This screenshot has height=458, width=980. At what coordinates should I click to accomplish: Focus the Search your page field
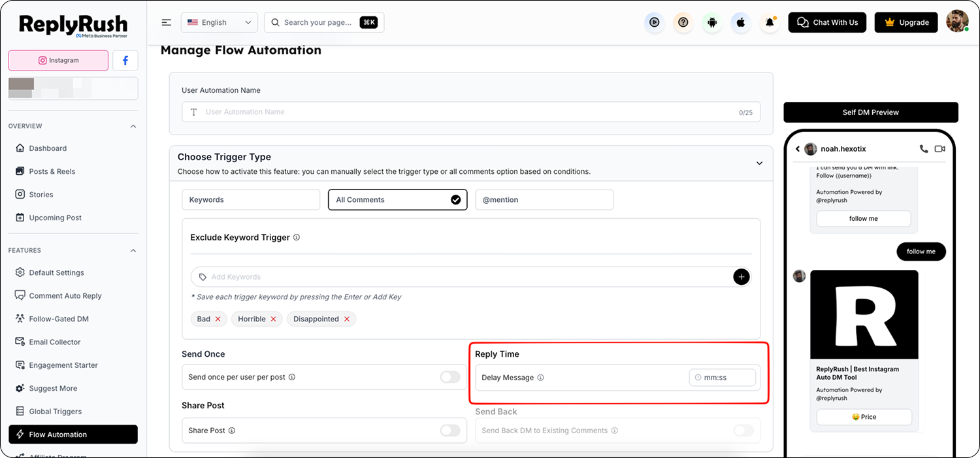[x=324, y=22]
